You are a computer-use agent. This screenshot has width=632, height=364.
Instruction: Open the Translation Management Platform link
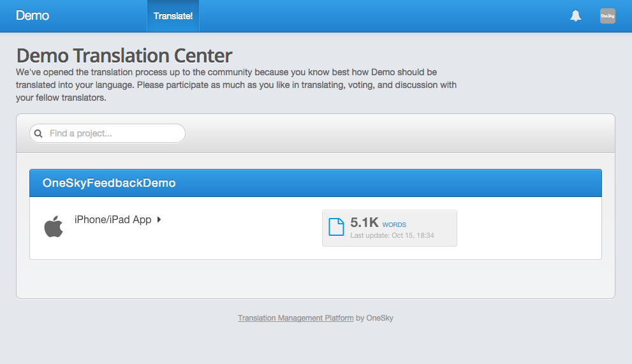[x=295, y=318]
